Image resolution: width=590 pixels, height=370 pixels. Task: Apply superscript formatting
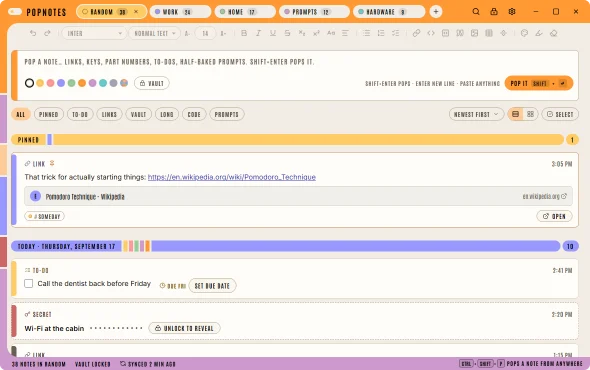pos(316,33)
